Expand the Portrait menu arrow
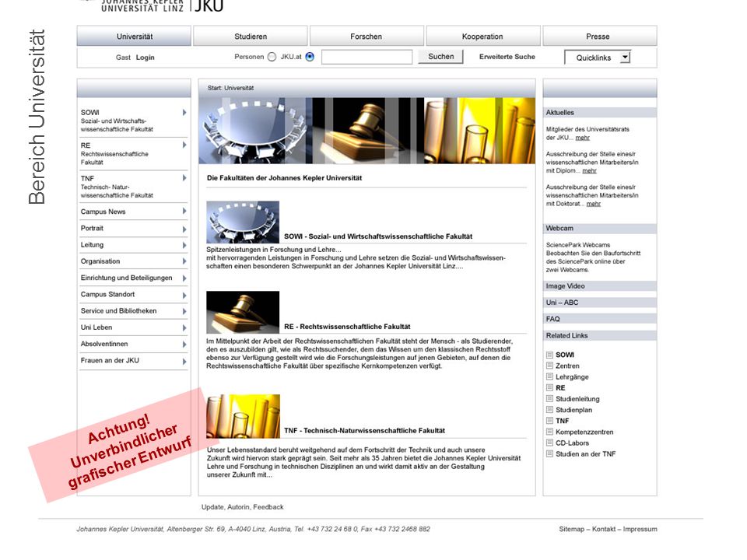The width and height of the screenshot is (747, 560). point(184,229)
